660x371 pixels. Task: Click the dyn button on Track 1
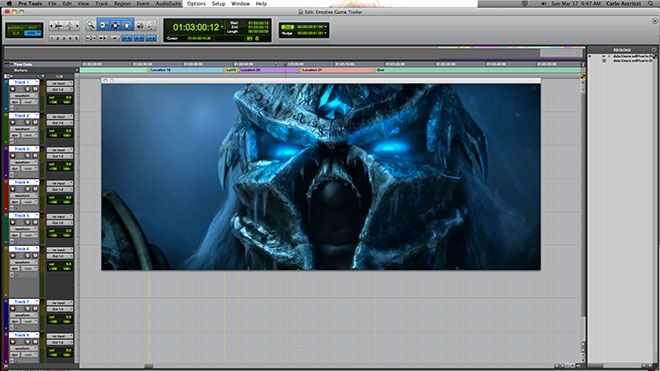click(x=15, y=102)
